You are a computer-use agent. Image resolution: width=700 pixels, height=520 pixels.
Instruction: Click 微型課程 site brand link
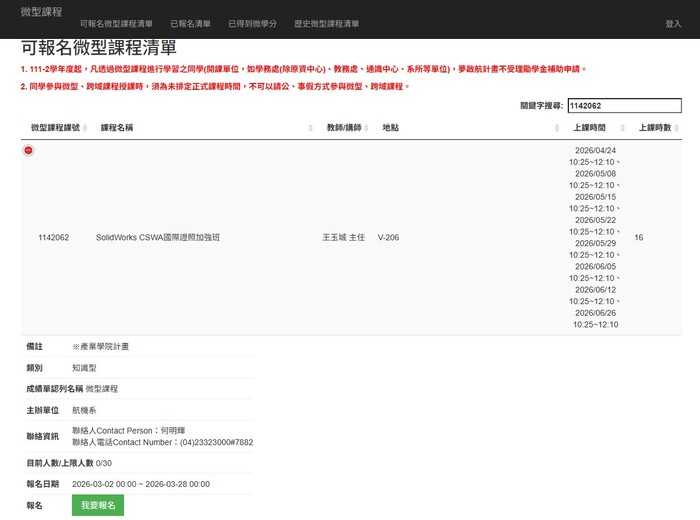tap(41, 12)
